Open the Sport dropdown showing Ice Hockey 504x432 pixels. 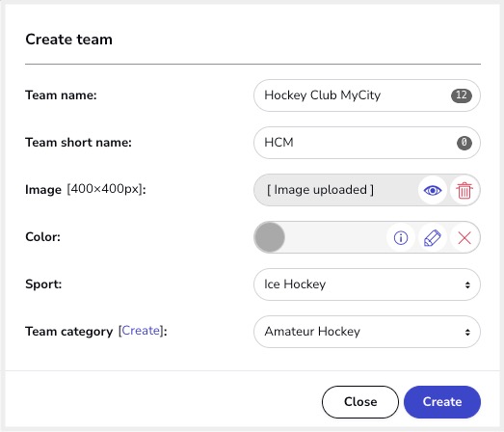pyautogui.click(x=367, y=284)
